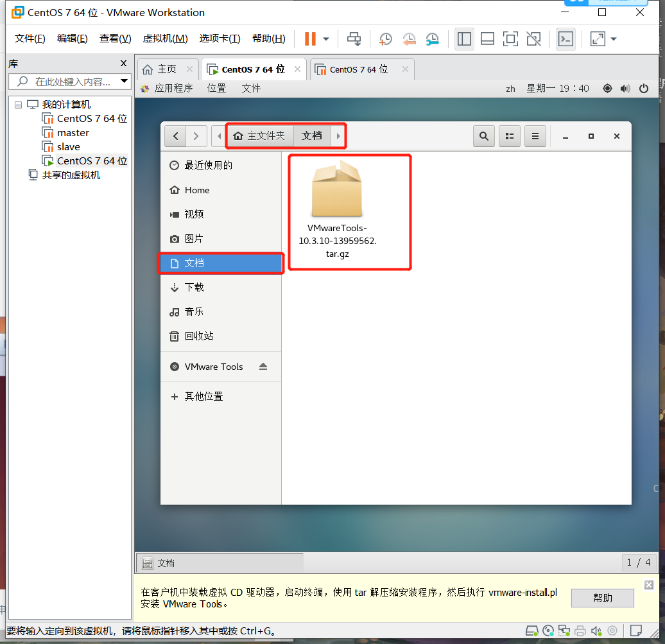The width and height of the screenshot is (665, 644).
Task: Click the 主文件夹 path button
Action: pos(259,135)
